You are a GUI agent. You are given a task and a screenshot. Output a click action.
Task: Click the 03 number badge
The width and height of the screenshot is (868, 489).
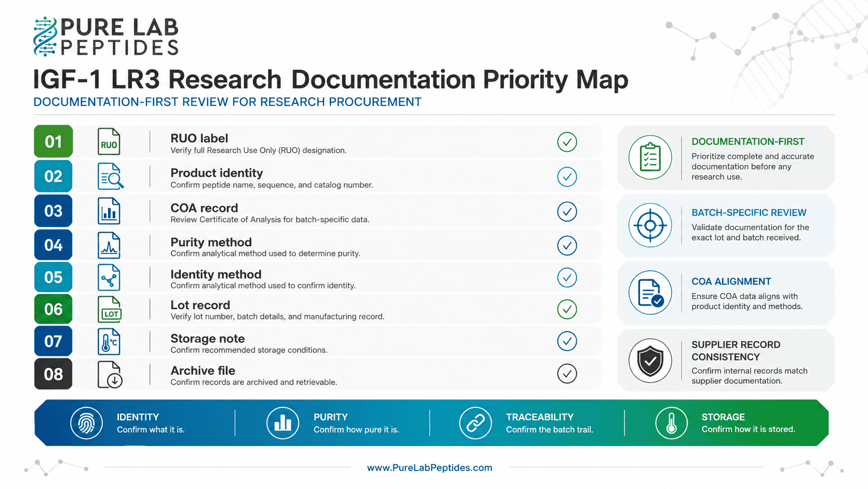[x=53, y=211]
